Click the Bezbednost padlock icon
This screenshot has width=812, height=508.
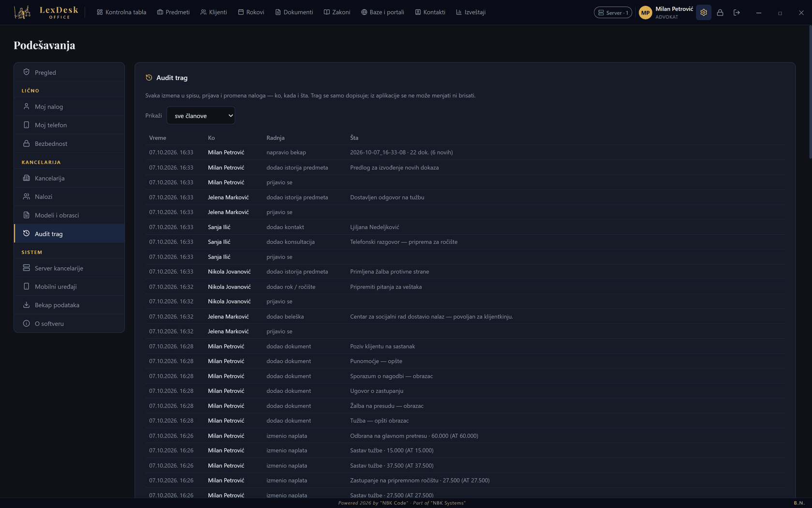coord(27,143)
